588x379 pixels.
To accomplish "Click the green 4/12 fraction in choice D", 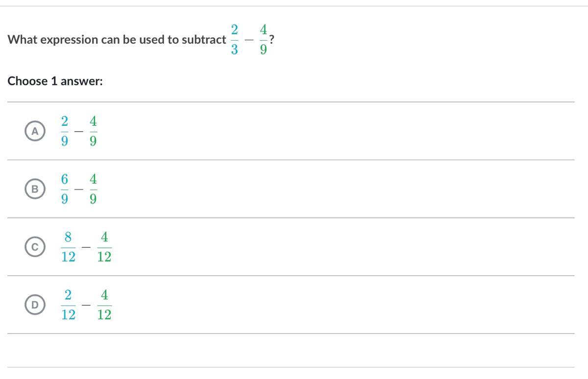I will (104, 305).
